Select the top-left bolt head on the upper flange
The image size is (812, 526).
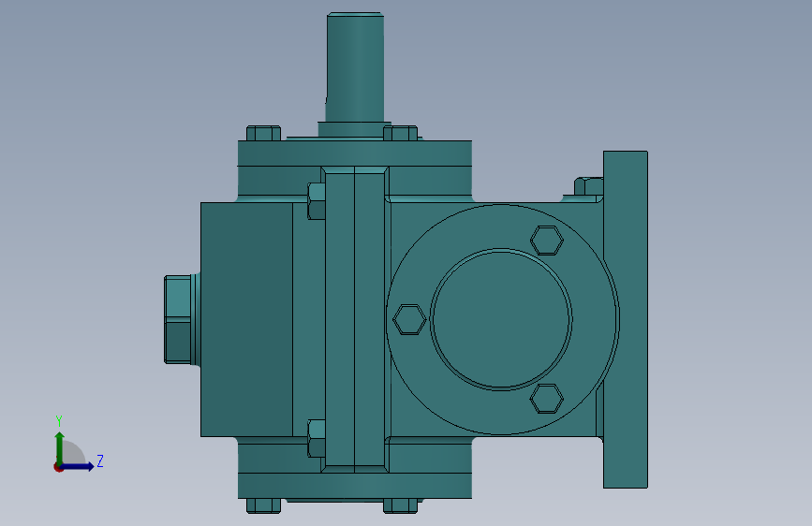tap(263, 133)
